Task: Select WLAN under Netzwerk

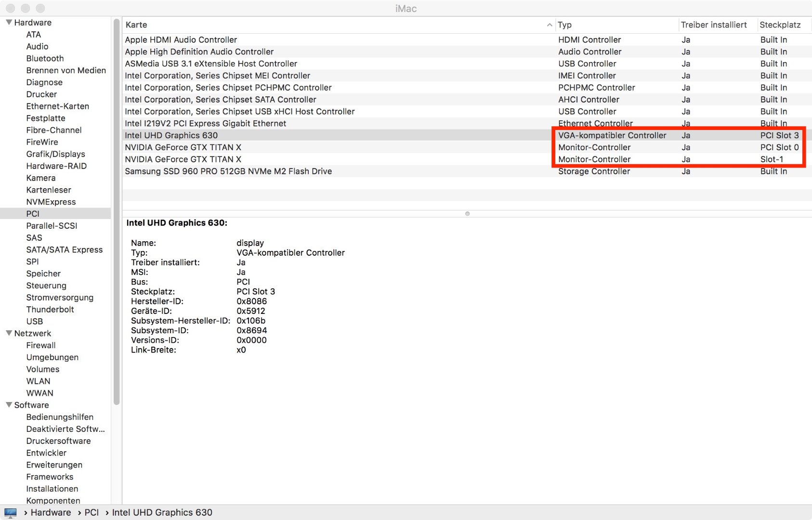Action: click(38, 381)
